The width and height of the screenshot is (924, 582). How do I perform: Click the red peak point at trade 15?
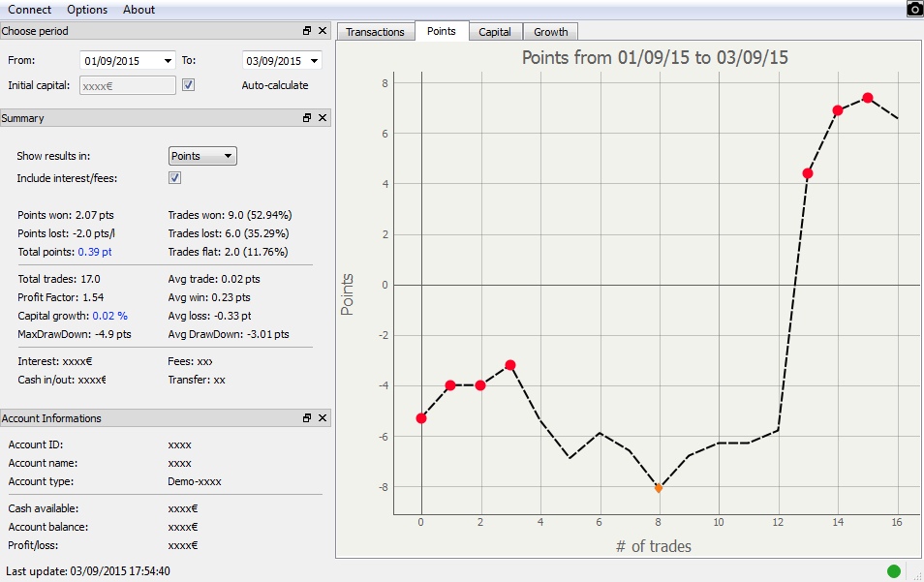tap(868, 98)
